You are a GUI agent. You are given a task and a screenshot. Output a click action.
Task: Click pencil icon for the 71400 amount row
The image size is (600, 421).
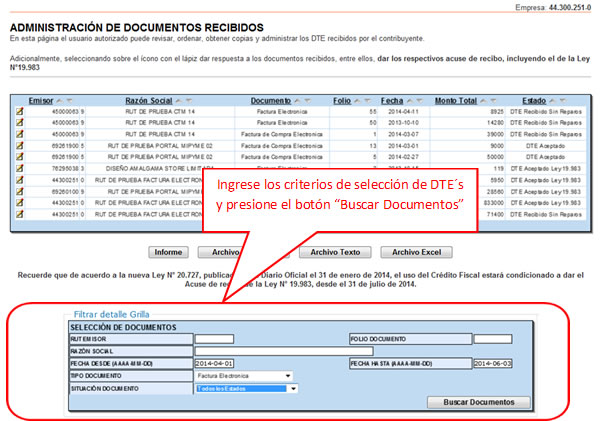(x=20, y=214)
